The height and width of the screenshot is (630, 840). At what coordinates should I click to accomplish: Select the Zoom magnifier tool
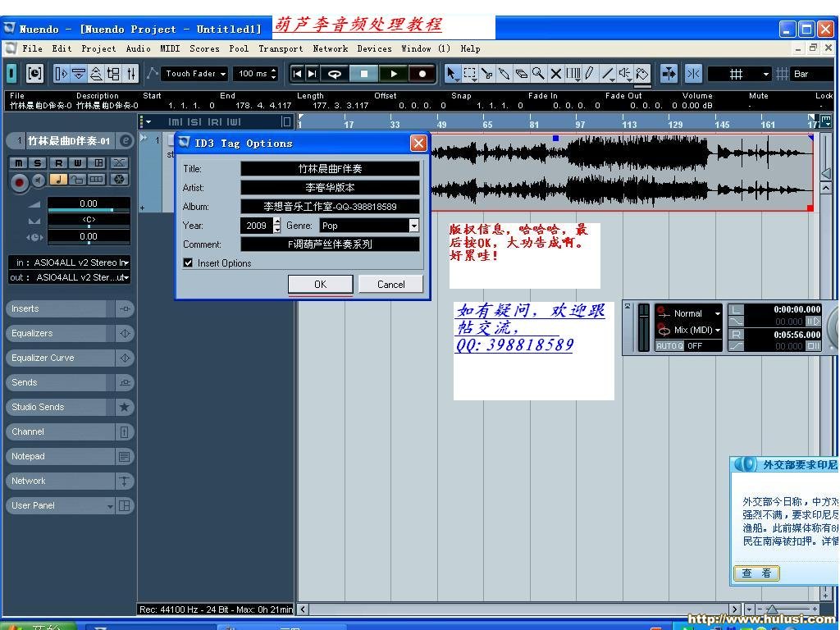pyautogui.click(x=538, y=73)
